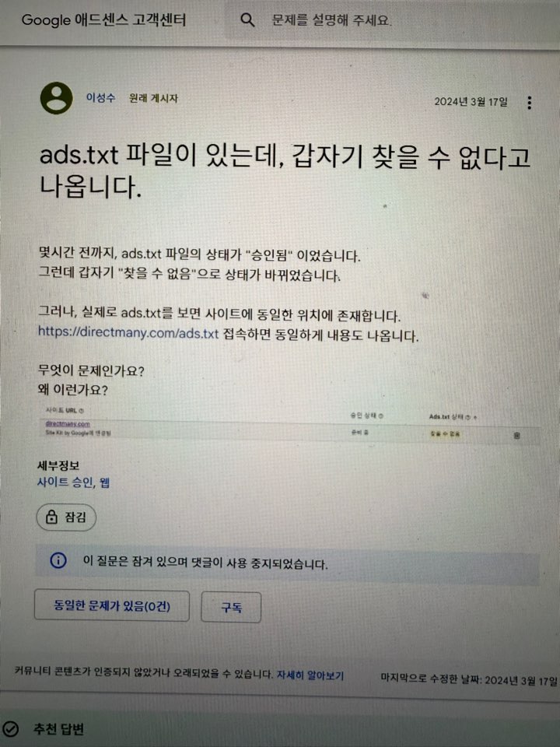The height and width of the screenshot is (747, 560).
Task: Click the 동일한 문제가 있음(0건) button
Action: pos(112,606)
